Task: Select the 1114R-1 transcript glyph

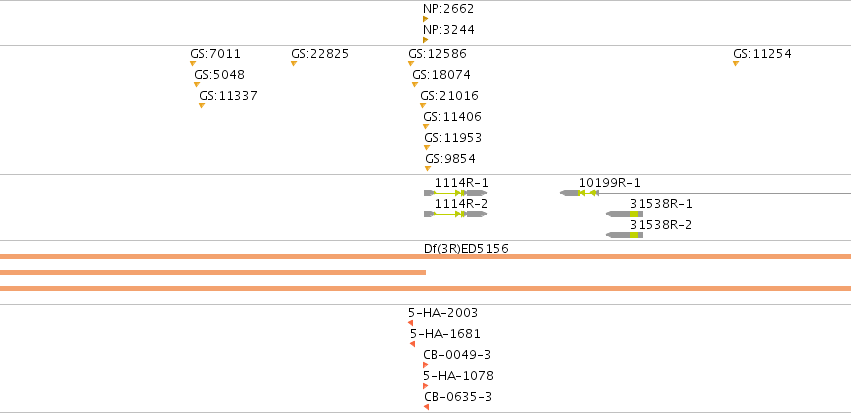Action: [455, 193]
